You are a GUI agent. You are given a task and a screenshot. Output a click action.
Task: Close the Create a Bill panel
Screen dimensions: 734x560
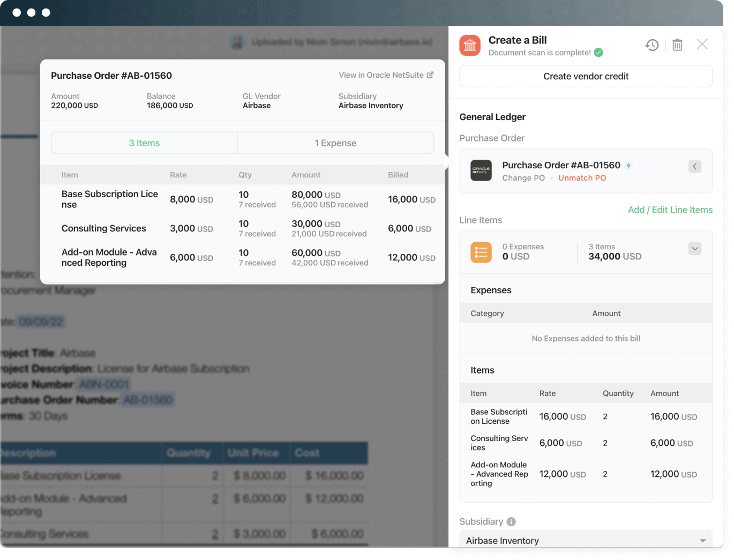pos(702,44)
